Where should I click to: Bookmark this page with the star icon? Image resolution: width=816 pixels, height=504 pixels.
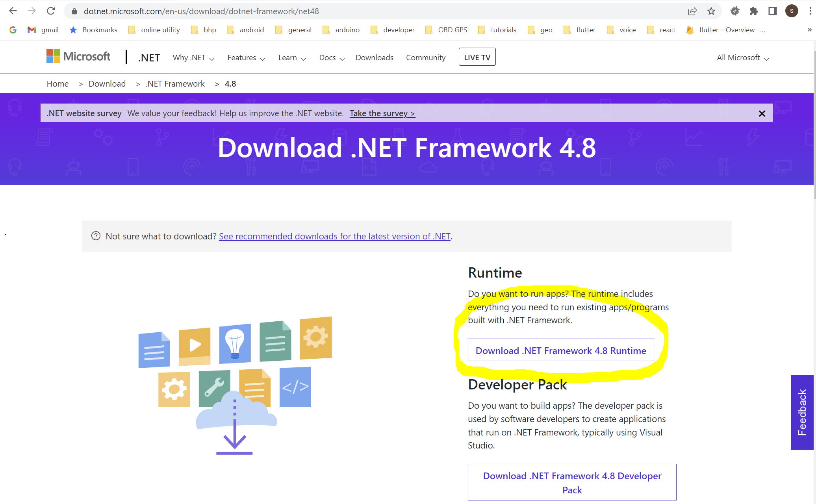coord(711,11)
